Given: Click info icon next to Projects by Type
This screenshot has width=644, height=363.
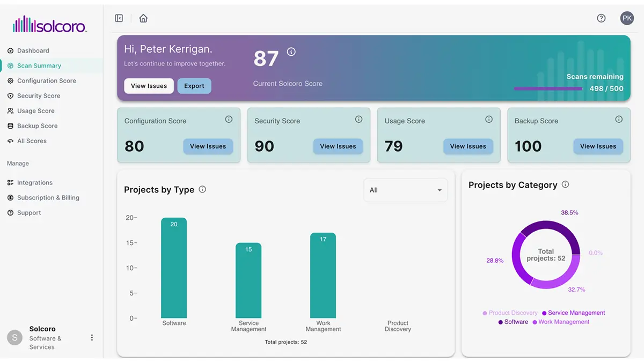Looking at the screenshot, I should click(202, 189).
